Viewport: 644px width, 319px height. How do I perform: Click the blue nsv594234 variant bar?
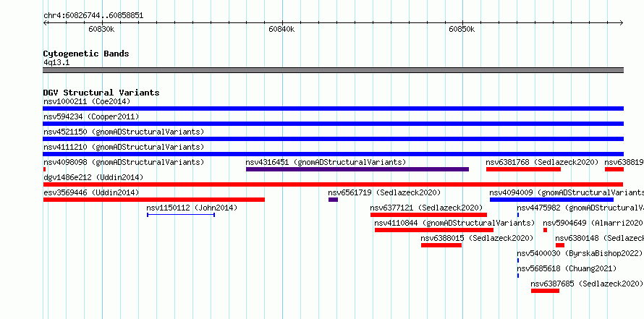click(x=334, y=124)
